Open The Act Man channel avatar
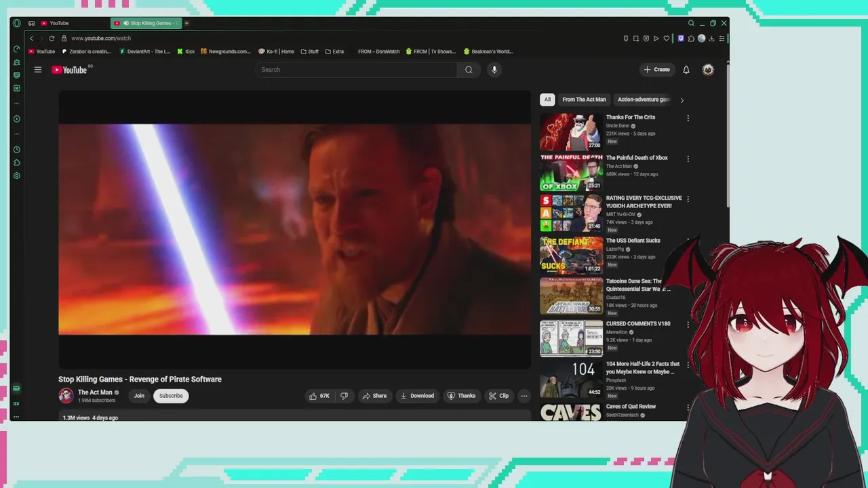This screenshot has width=868, height=488. (66, 396)
